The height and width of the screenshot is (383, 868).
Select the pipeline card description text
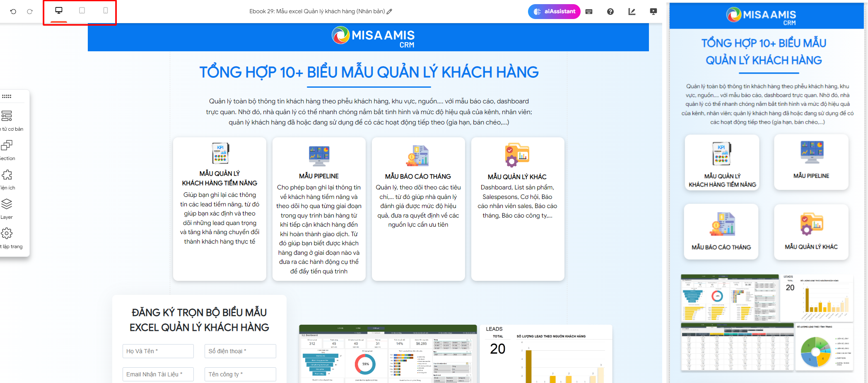pyautogui.click(x=319, y=229)
